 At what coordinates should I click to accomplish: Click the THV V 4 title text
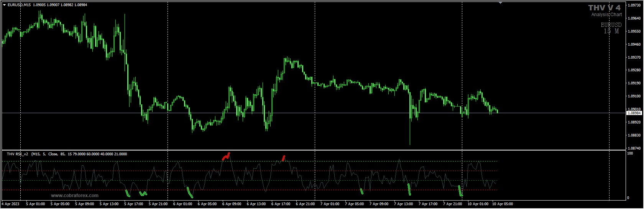pyautogui.click(x=604, y=8)
